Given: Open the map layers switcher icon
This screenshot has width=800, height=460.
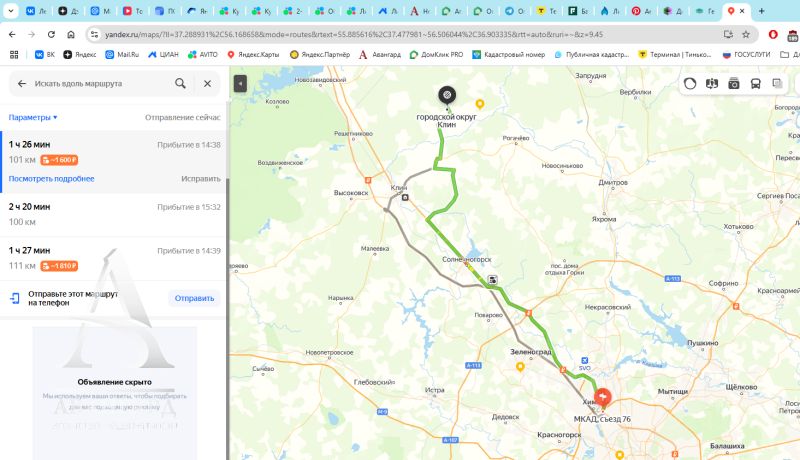Looking at the screenshot, I should pos(778,84).
